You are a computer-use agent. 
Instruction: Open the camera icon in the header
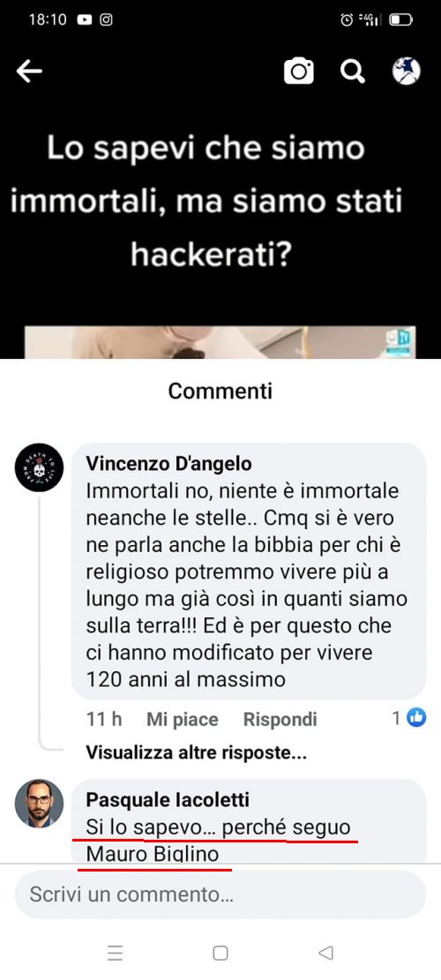(x=299, y=71)
